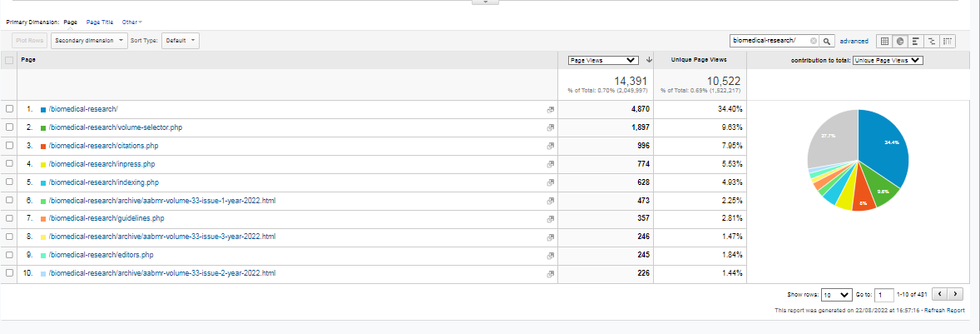Go to next page of results
Screen dimensions: 980x334
tap(957, 294)
